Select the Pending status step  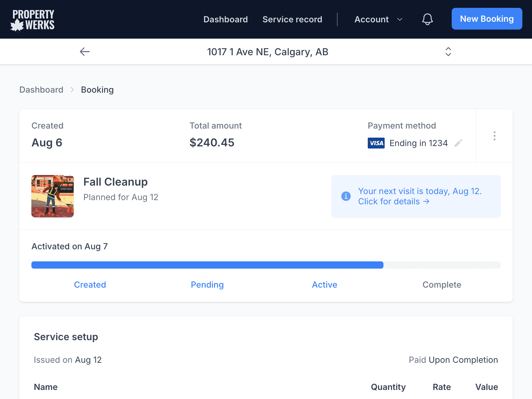coord(207,285)
